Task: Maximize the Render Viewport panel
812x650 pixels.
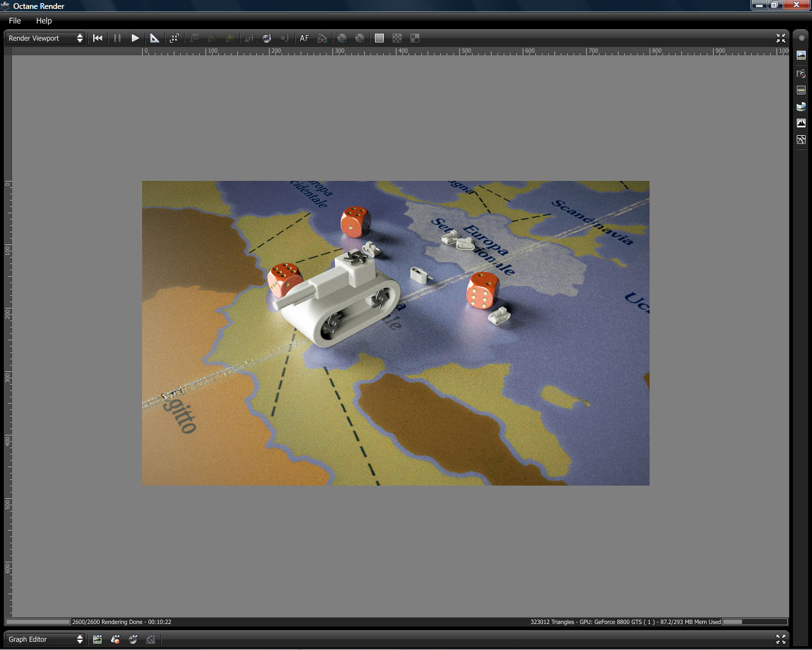Action: (781, 38)
